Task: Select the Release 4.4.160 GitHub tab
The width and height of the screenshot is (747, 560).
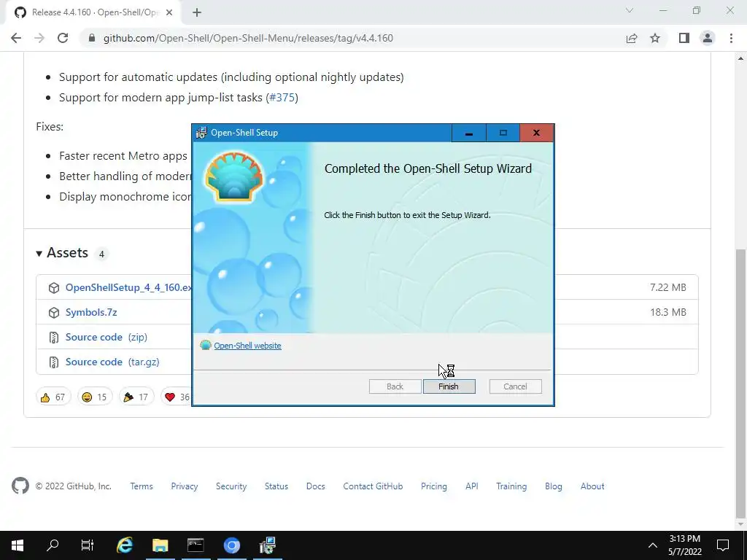Action: (93, 12)
